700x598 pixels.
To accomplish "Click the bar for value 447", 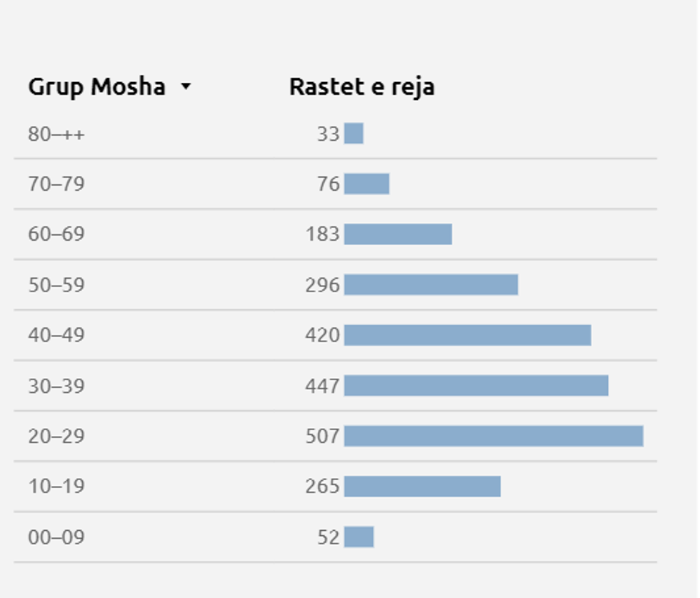I will (x=476, y=386).
